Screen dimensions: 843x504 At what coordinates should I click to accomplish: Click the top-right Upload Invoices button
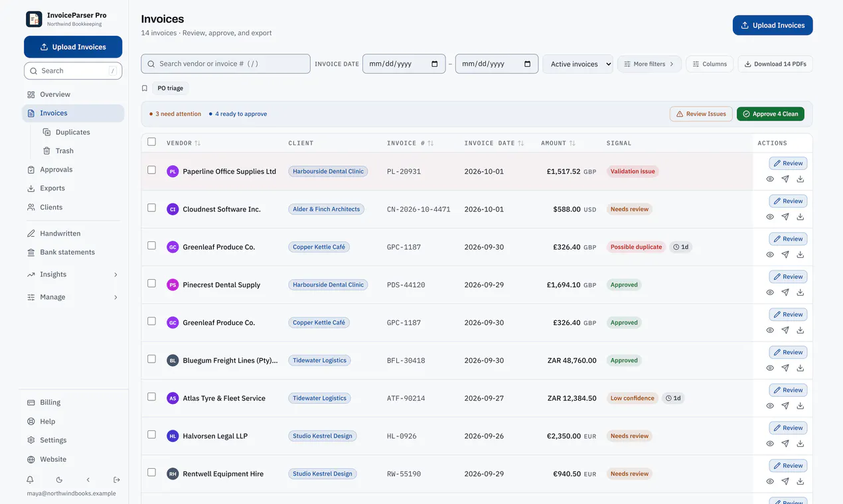coord(773,25)
